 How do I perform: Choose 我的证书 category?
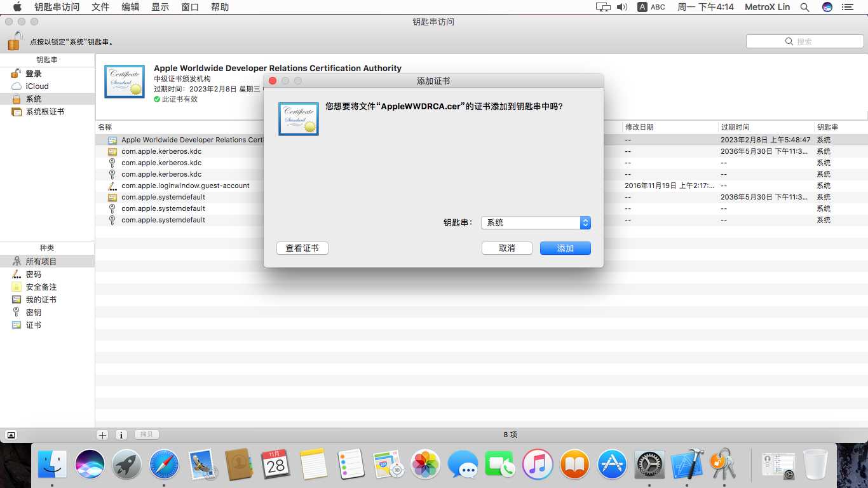[48, 300]
